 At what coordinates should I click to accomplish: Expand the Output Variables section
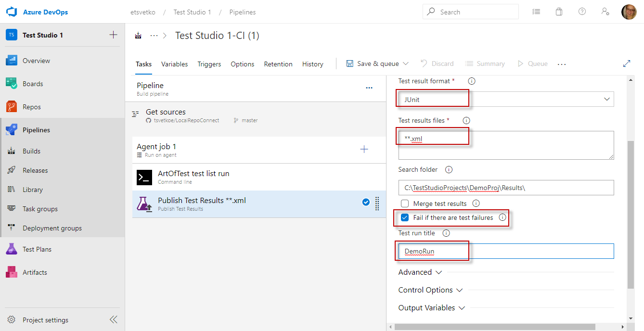(432, 307)
